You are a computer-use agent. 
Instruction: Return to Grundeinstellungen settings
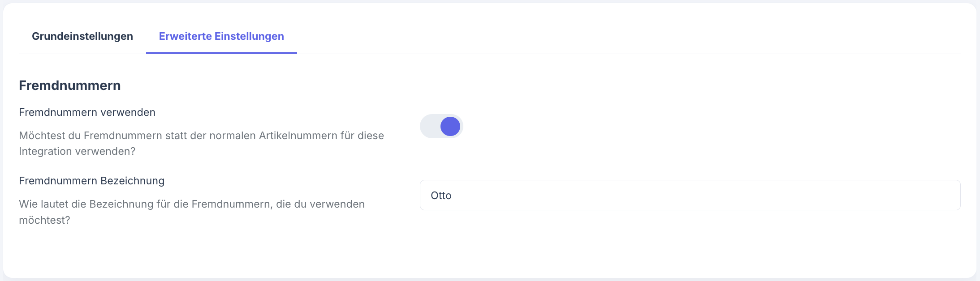click(x=82, y=36)
